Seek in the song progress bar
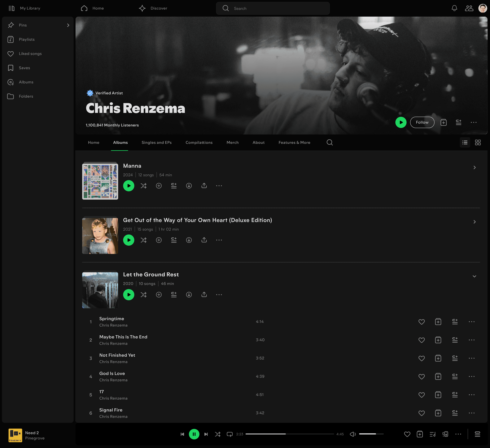 tap(290, 434)
